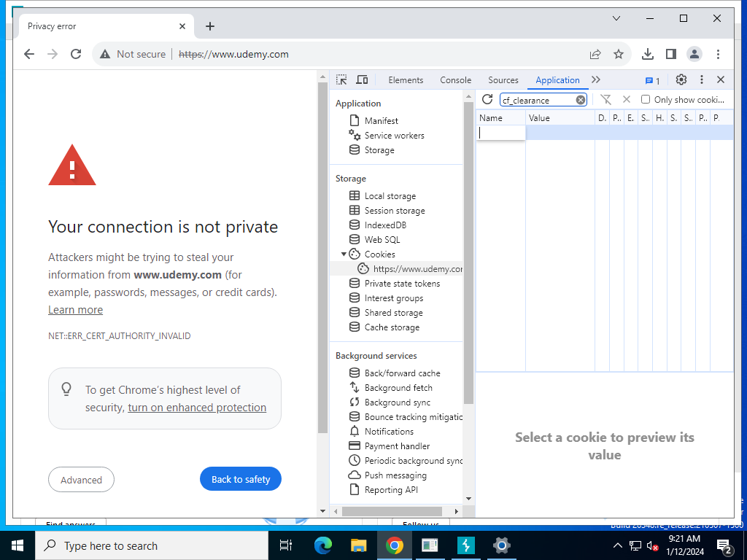The height and width of the screenshot is (560, 747).
Task: Open a new browser tab
Action: click(210, 26)
